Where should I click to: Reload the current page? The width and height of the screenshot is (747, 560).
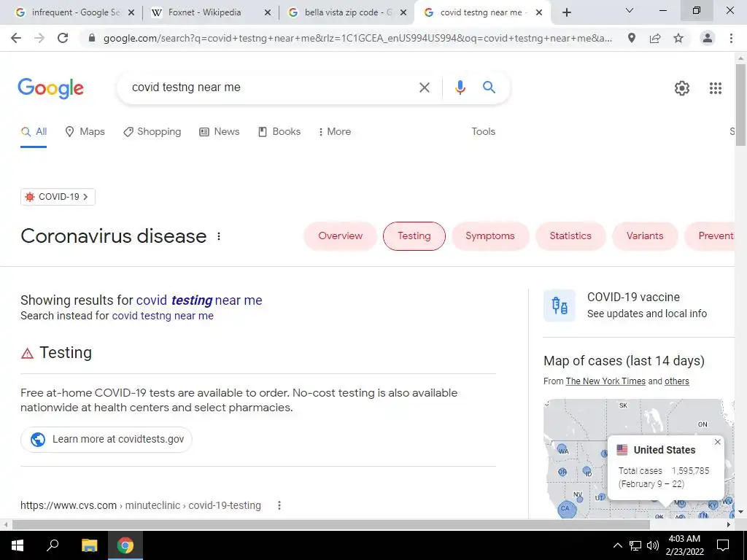click(63, 38)
